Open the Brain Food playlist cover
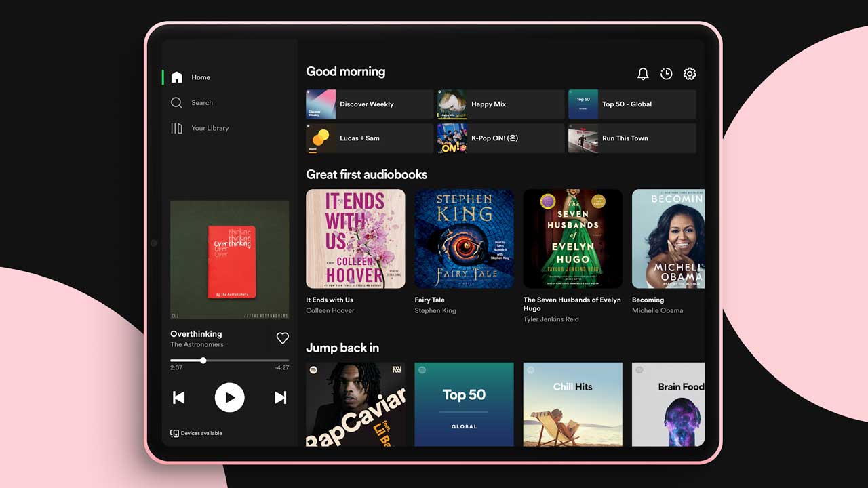868x488 pixels. click(668, 405)
